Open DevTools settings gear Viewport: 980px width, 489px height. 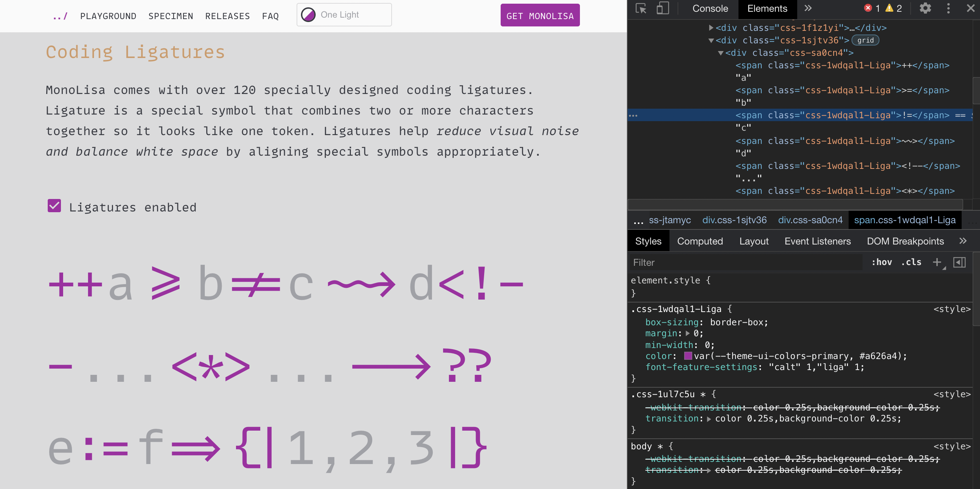click(925, 8)
